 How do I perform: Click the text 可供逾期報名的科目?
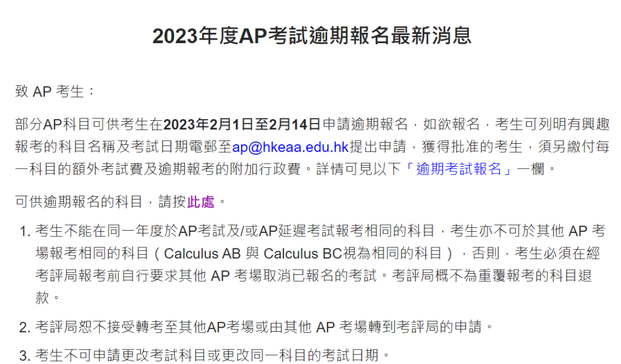click(79, 202)
